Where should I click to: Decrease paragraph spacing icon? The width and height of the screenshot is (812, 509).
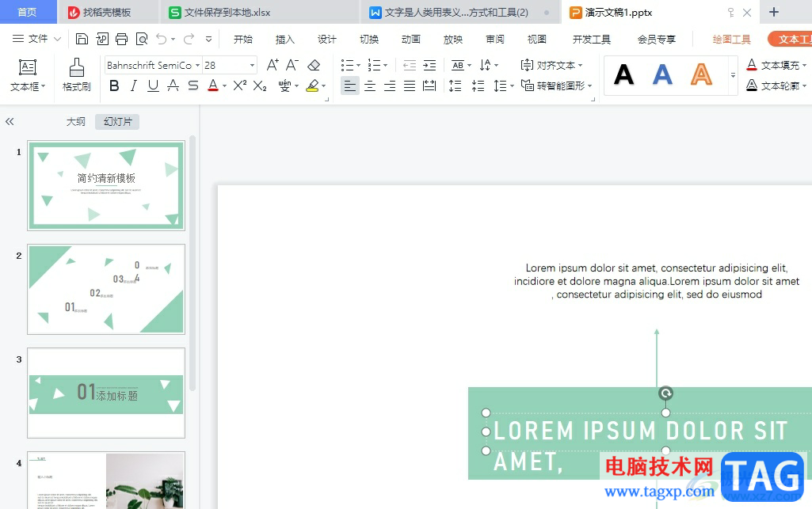pyautogui.click(x=478, y=85)
